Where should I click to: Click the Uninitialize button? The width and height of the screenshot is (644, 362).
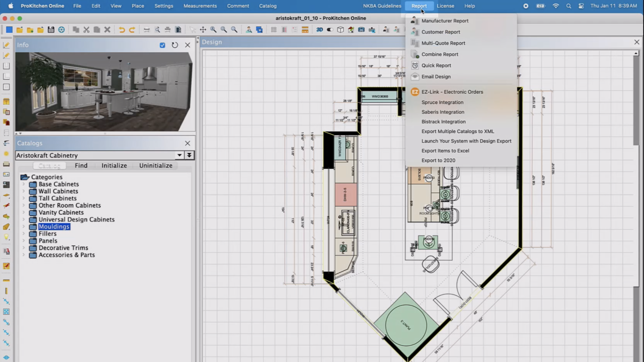click(x=156, y=165)
